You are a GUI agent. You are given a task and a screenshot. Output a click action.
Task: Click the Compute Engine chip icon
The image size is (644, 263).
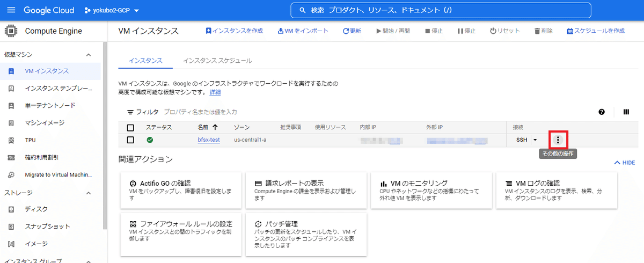[11, 31]
